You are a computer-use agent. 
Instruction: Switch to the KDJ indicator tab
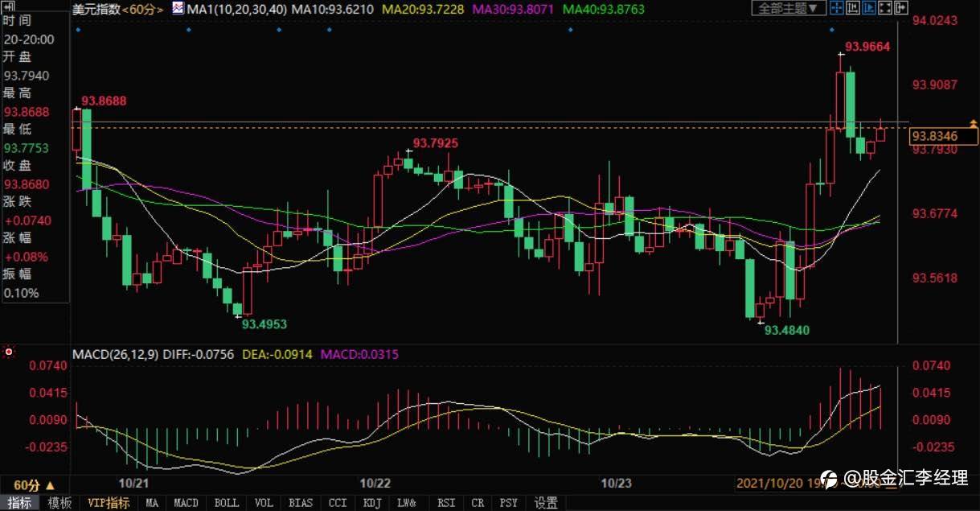click(371, 503)
